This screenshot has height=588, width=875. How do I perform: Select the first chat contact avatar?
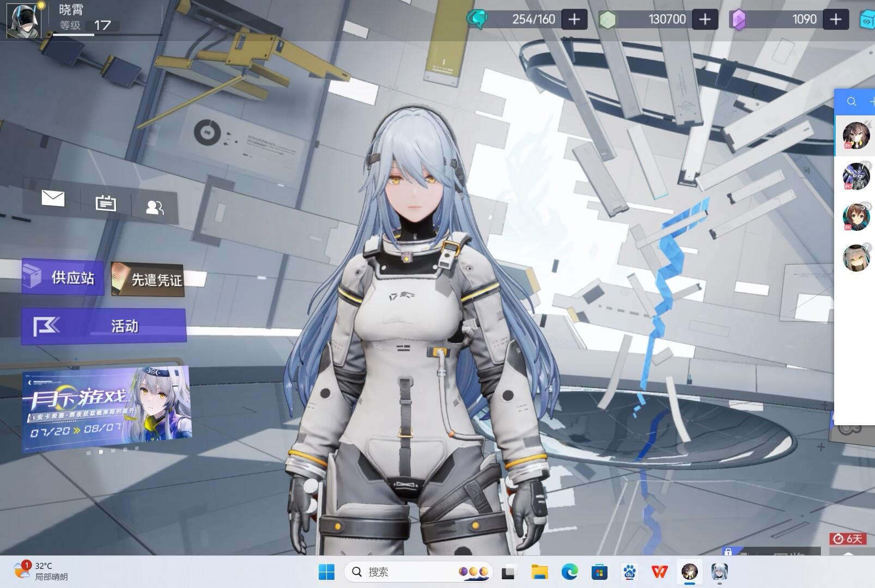tap(856, 136)
